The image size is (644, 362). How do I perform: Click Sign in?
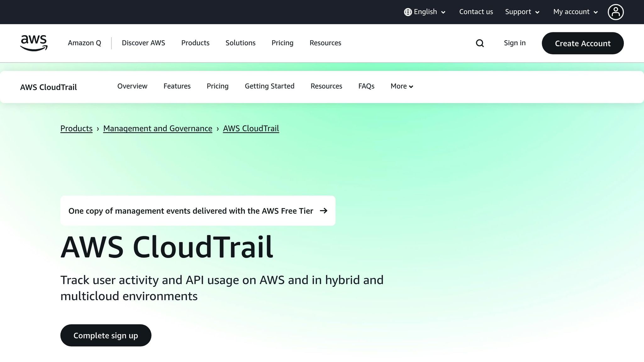coord(515,43)
